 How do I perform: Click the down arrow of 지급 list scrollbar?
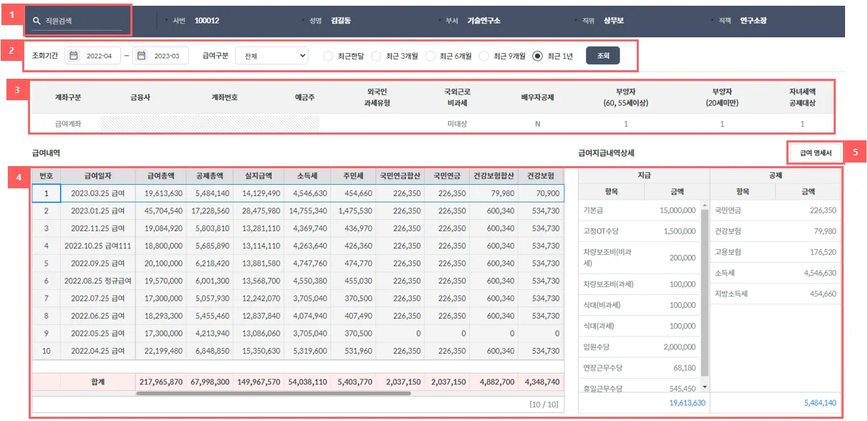(704, 387)
